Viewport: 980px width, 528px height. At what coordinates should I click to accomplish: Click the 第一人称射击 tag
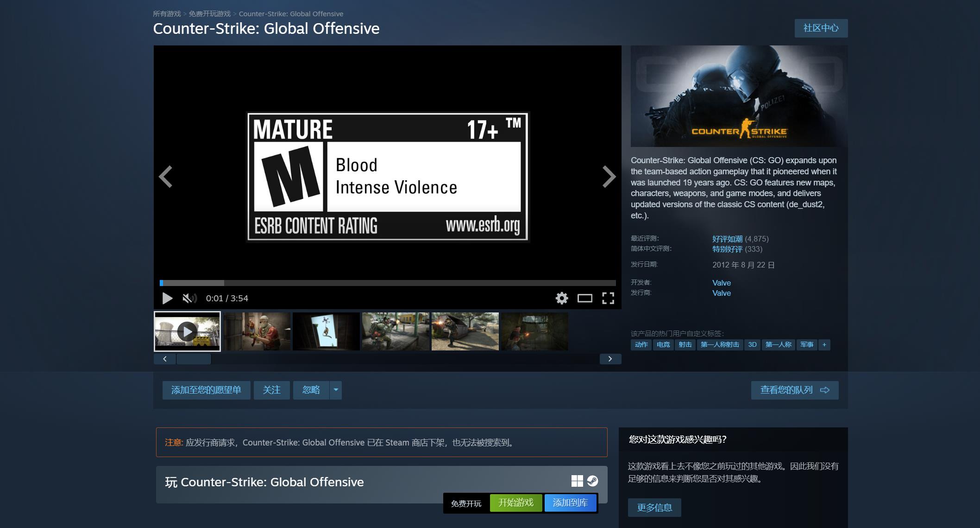click(719, 344)
